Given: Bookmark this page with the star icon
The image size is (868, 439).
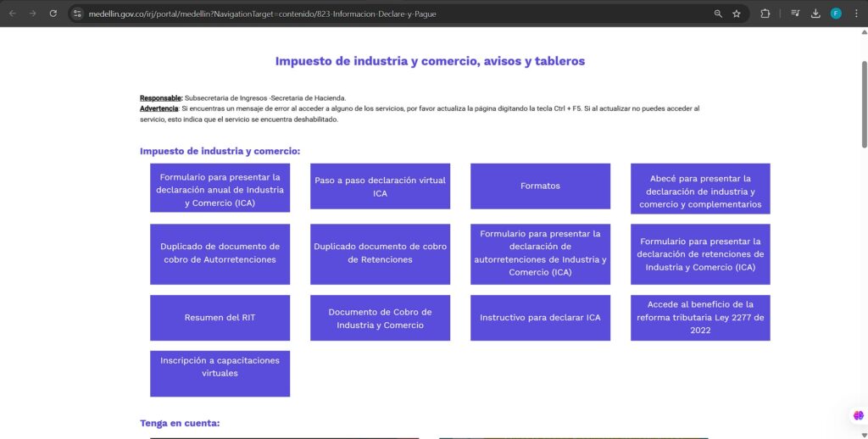Looking at the screenshot, I should click(737, 14).
